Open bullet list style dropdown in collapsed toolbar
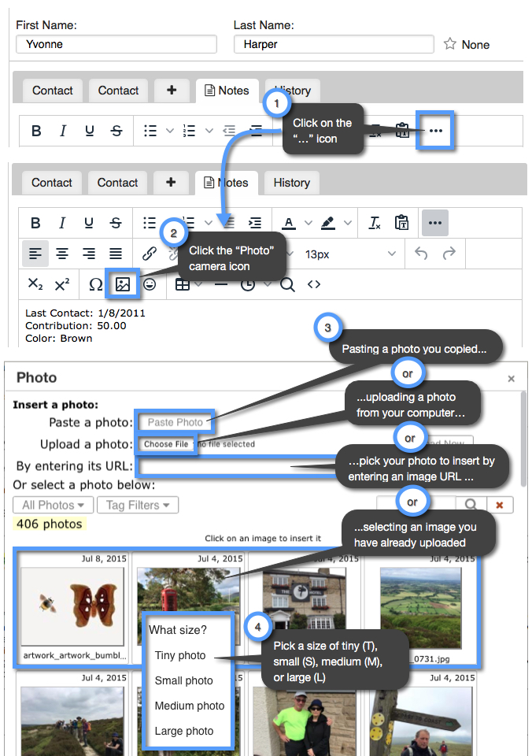The image size is (532, 756). 170,131
